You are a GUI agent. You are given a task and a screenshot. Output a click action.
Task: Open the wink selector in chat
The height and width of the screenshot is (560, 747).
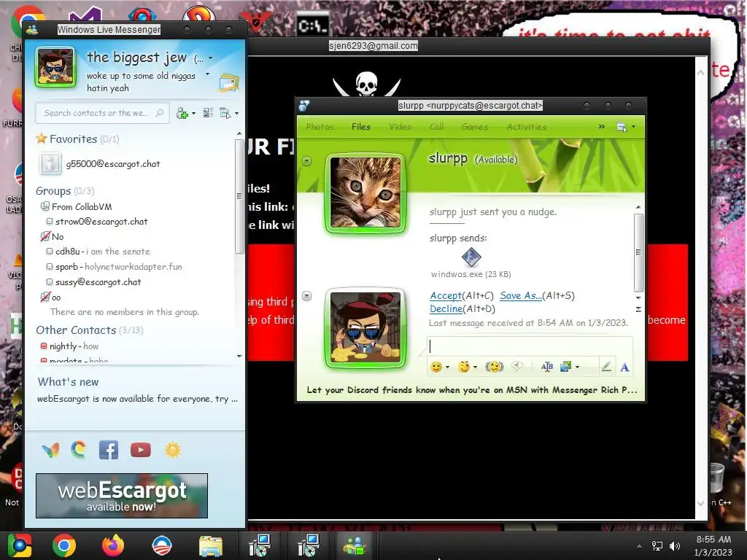tap(463, 367)
